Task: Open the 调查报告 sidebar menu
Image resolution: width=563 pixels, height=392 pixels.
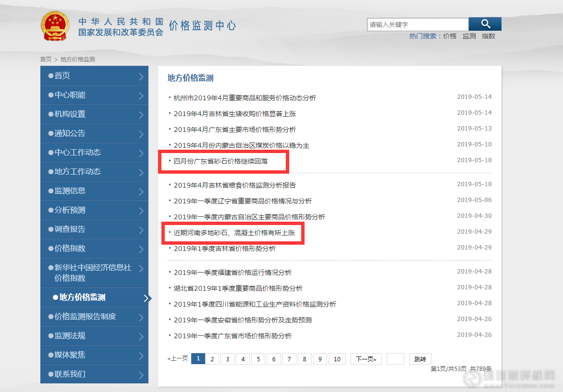Action: click(x=70, y=229)
